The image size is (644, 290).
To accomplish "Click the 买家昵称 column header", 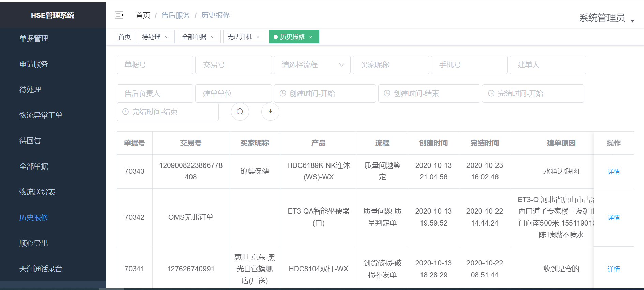I will click(x=255, y=143).
